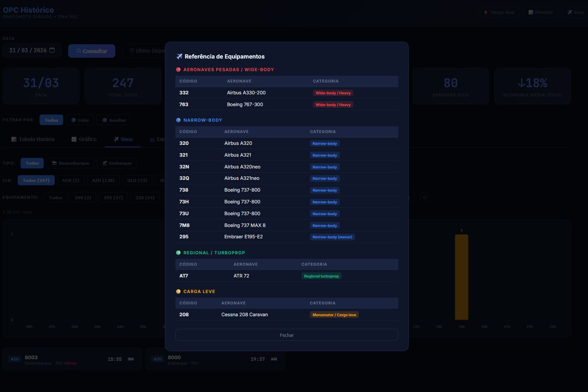Filter by airline GLO (53)
588x392 pixels.
pyautogui.click(x=137, y=180)
